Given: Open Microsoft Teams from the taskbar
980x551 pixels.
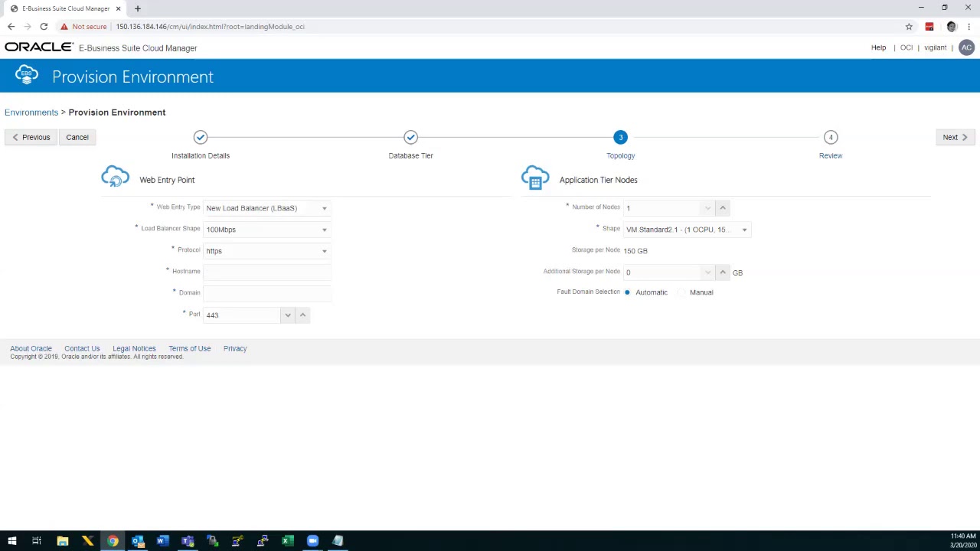Looking at the screenshot, I should pos(188,541).
